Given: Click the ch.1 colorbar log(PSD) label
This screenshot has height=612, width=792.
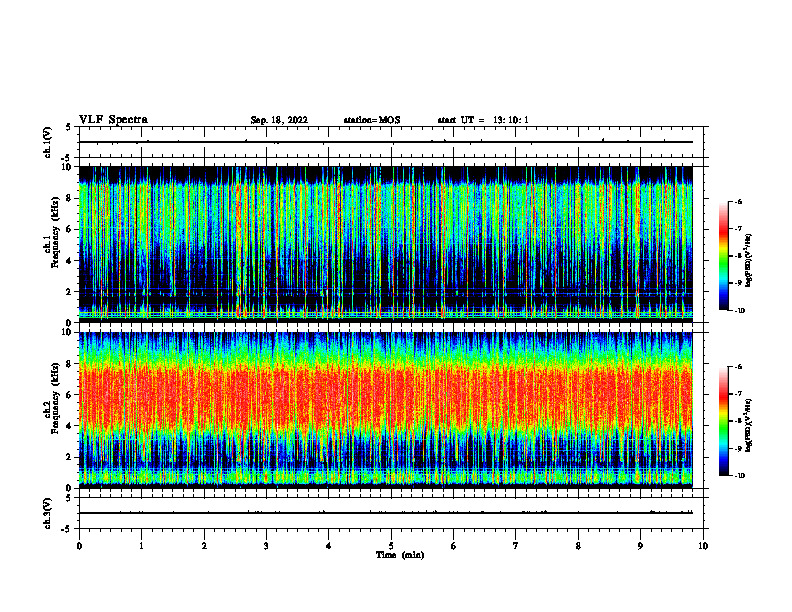Looking at the screenshot, I should [x=748, y=260].
